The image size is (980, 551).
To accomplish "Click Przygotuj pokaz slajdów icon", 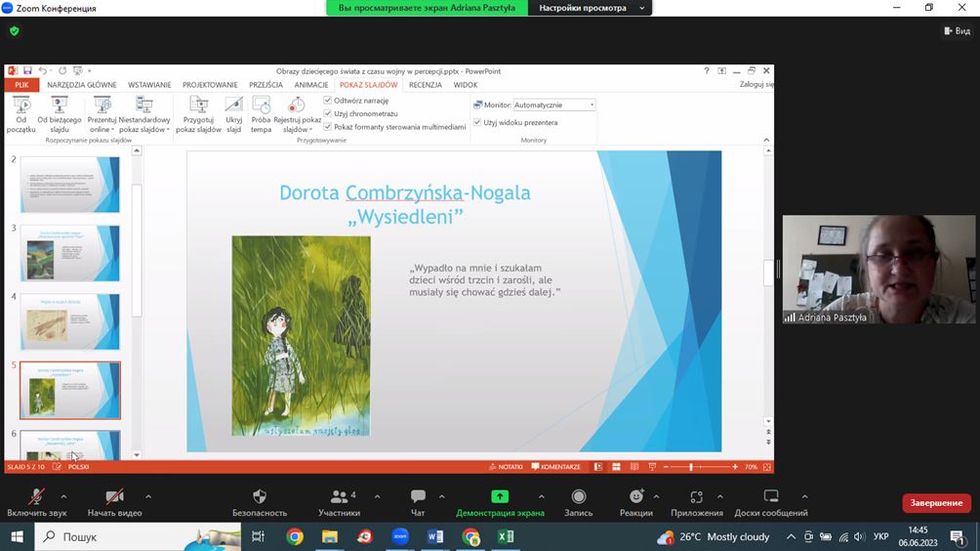I will point(199,114).
